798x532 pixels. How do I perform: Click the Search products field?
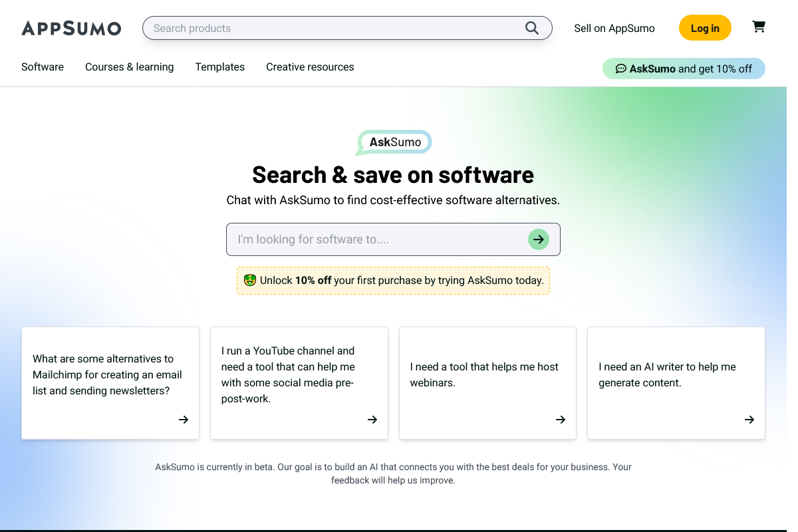332,28
